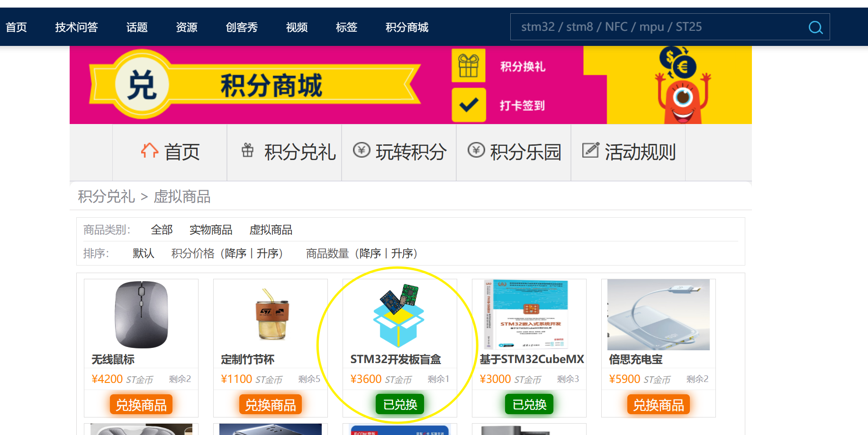
Task: Go to 话题 in the top navigation
Action: [137, 27]
